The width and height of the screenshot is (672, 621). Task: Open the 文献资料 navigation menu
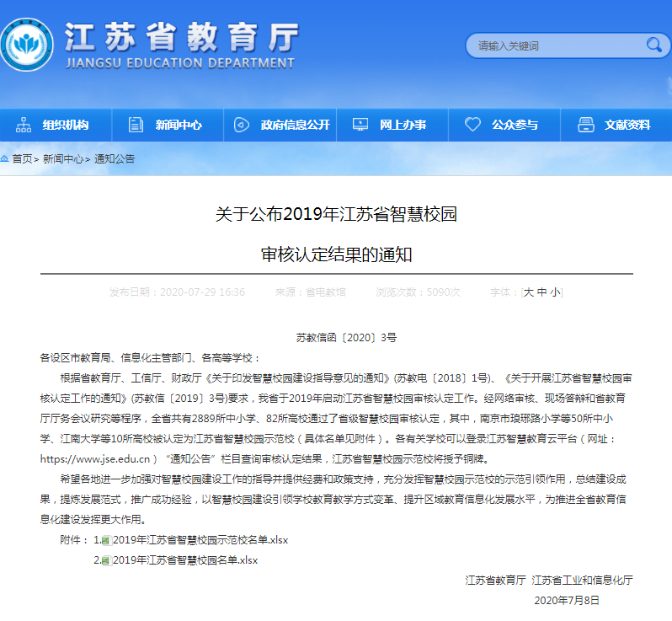(x=627, y=125)
